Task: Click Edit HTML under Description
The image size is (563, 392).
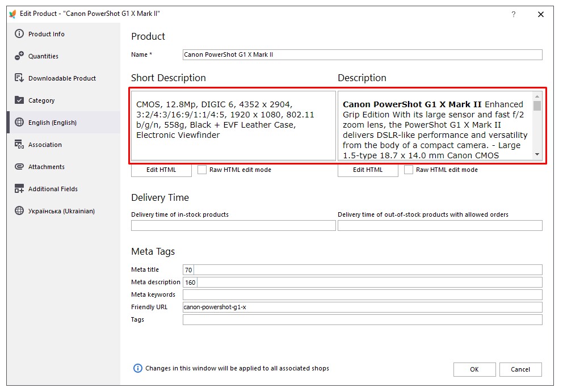Action: tap(368, 170)
